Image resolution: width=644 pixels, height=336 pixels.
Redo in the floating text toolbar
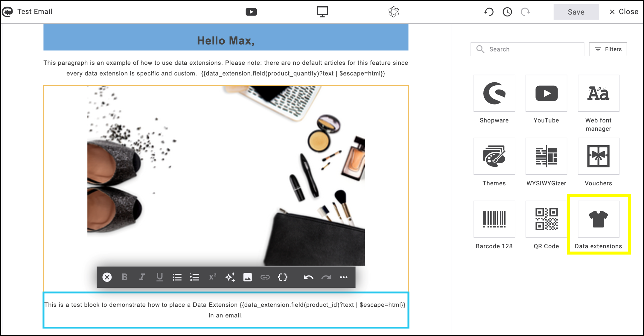326,277
